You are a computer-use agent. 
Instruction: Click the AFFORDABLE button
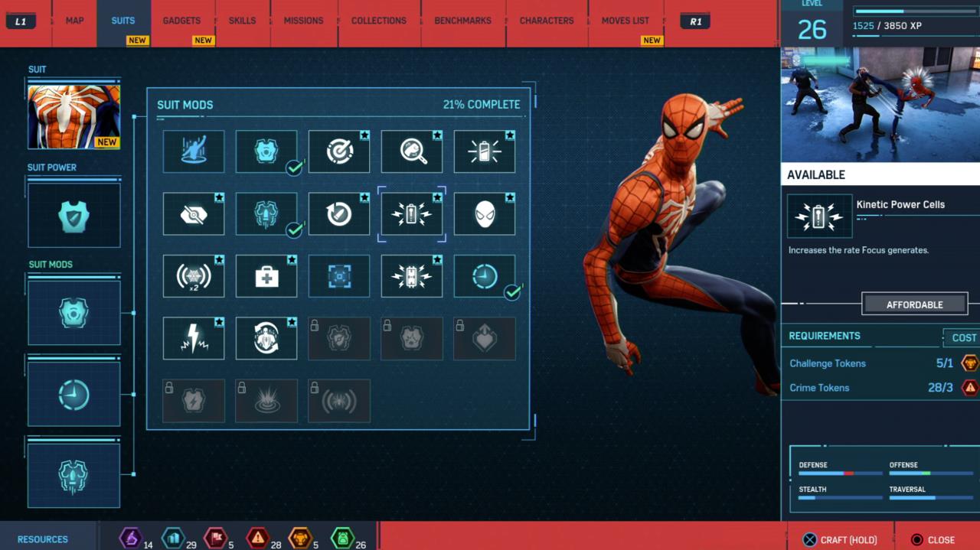point(914,304)
